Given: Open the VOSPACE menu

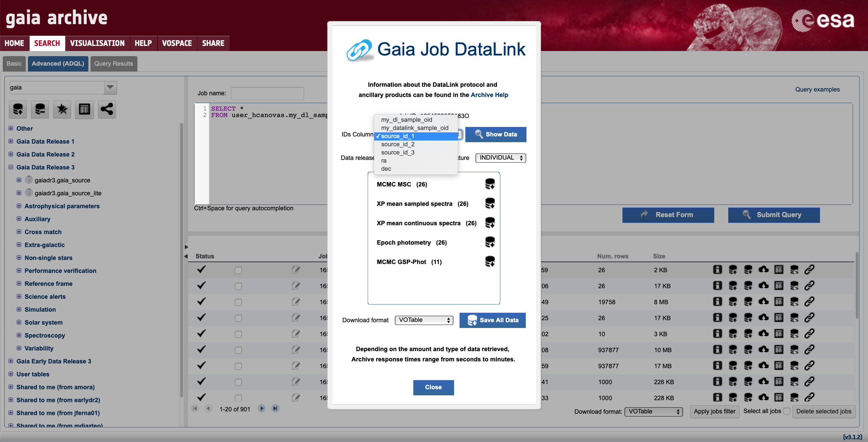Looking at the screenshot, I should [x=177, y=43].
